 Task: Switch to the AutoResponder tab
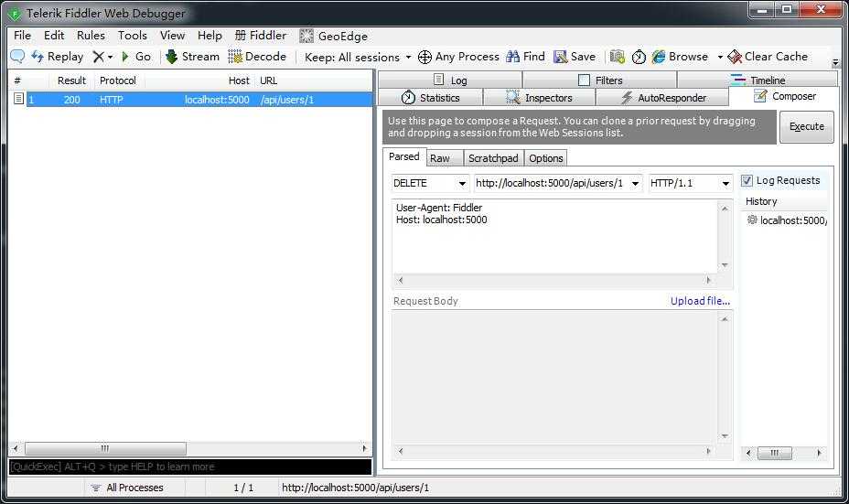[662, 98]
